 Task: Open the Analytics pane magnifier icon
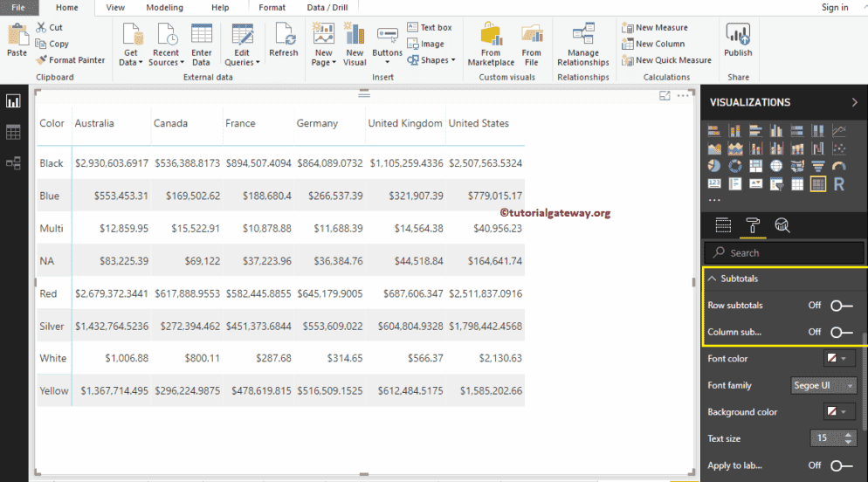point(782,226)
